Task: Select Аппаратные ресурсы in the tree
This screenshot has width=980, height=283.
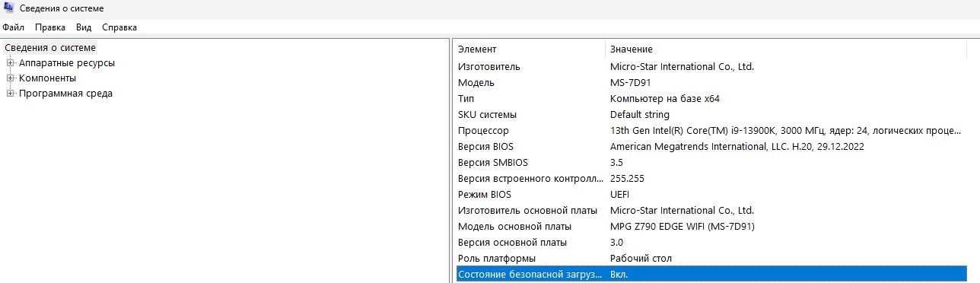Action: (67, 63)
